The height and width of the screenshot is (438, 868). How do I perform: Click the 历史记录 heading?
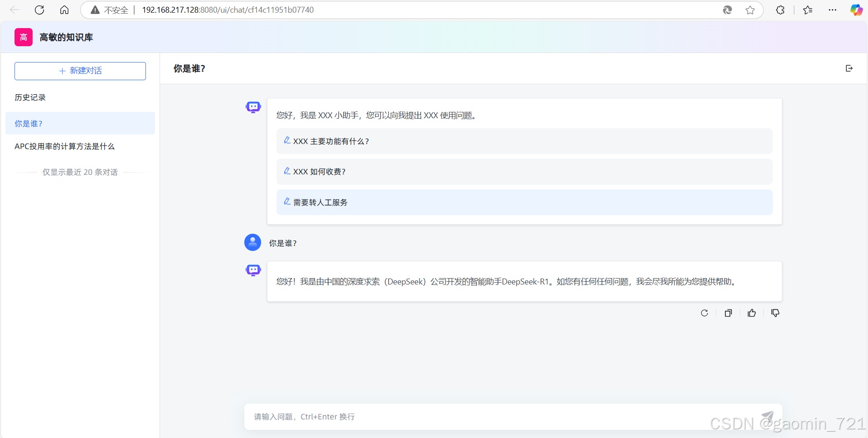[30, 97]
